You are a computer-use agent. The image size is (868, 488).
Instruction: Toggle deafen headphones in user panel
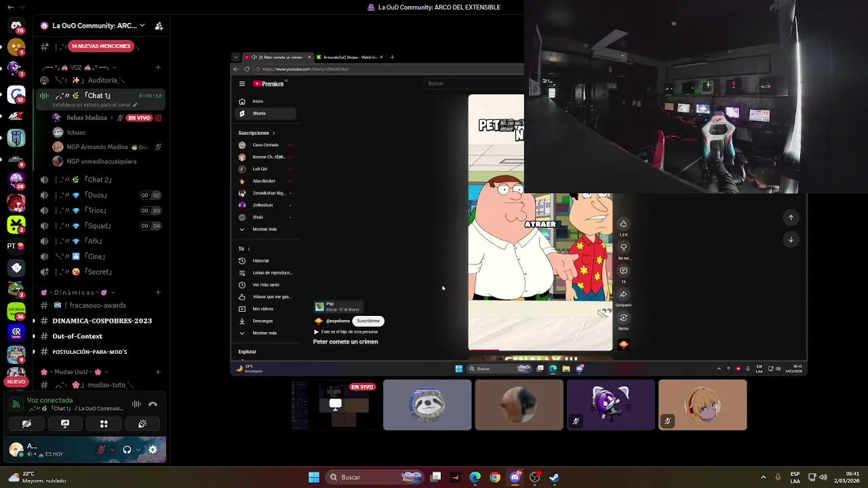click(127, 449)
